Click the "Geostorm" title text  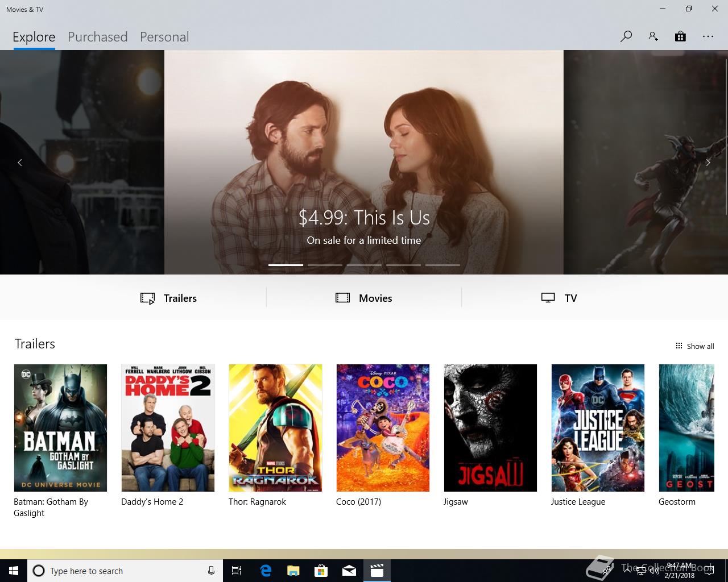[x=677, y=502]
